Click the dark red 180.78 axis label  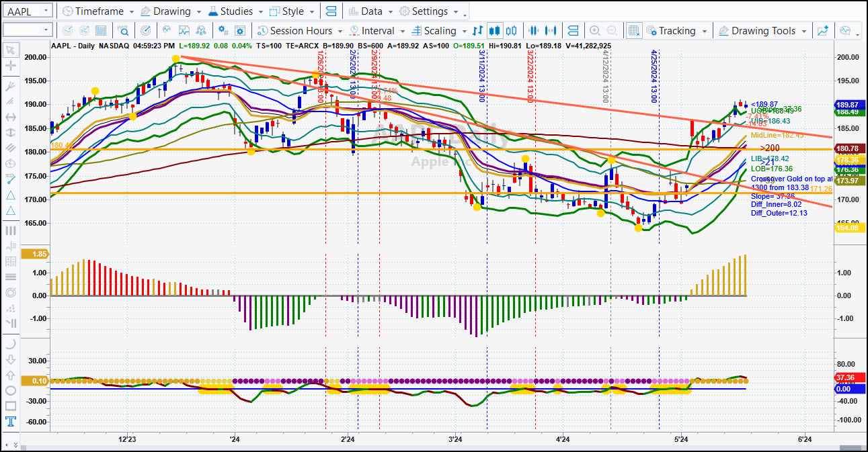pos(849,148)
